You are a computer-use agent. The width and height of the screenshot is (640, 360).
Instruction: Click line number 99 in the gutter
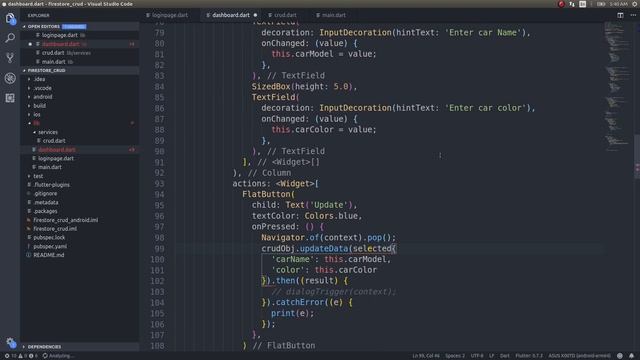[160, 249]
